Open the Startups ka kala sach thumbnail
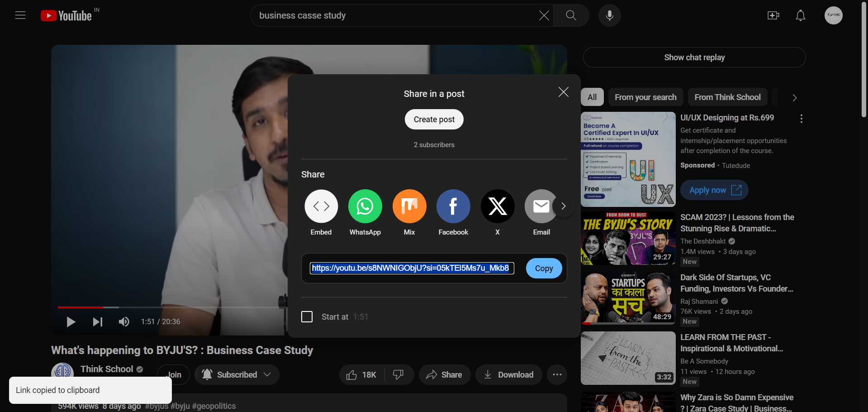The height and width of the screenshot is (412, 868). [628, 298]
